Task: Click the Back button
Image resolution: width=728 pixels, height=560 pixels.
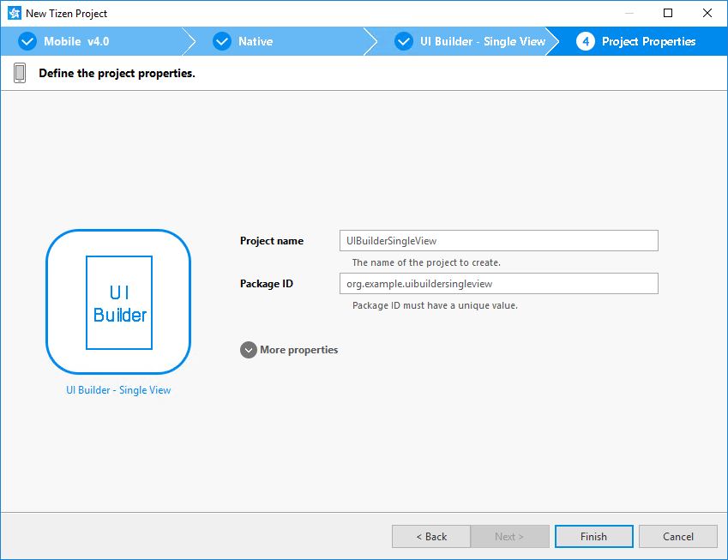Action: tap(431, 536)
